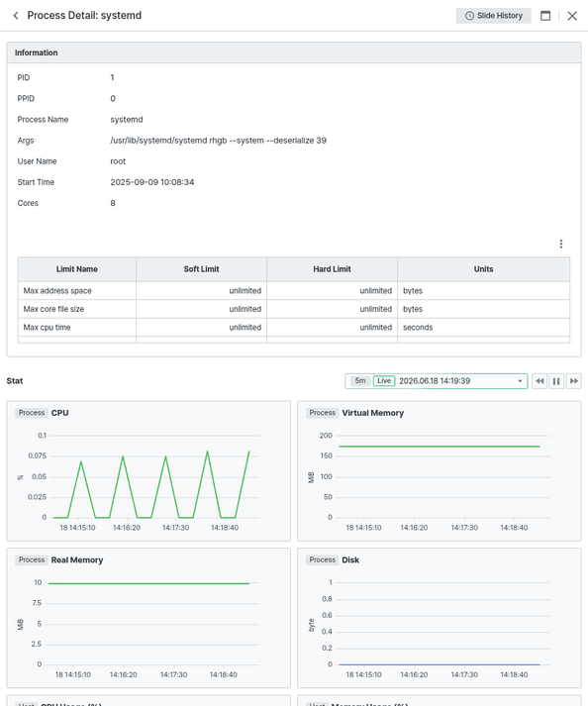Click the Disk chart title
The height and width of the screenshot is (706, 588).
(350, 560)
